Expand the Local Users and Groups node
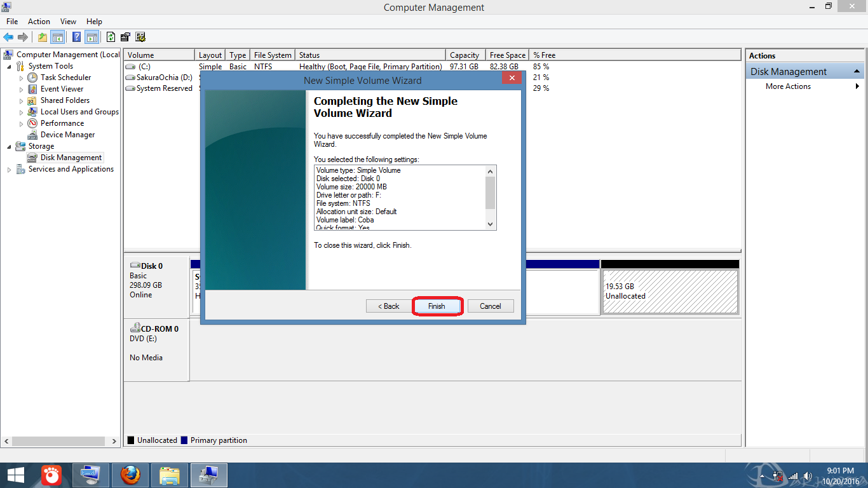The width and height of the screenshot is (868, 488). point(21,112)
